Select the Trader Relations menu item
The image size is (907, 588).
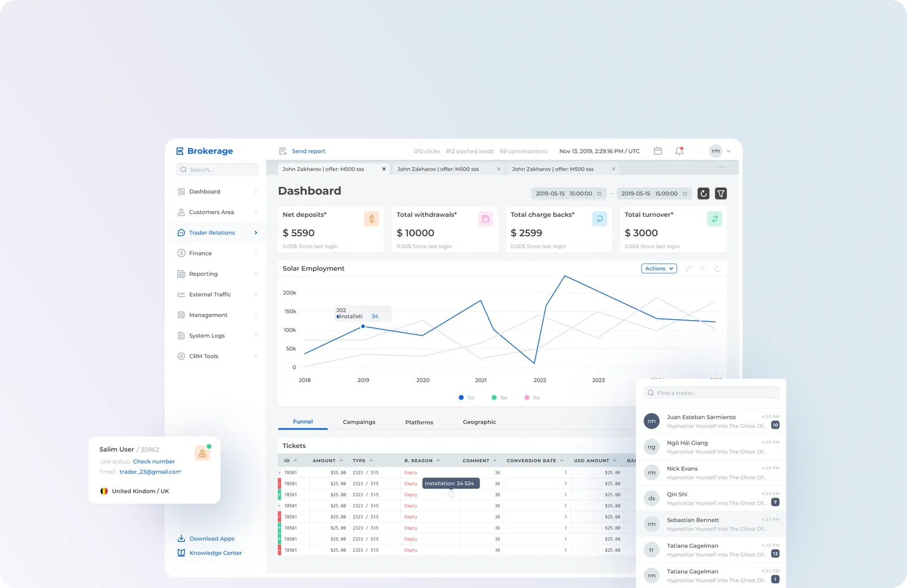pyautogui.click(x=217, y=233)
